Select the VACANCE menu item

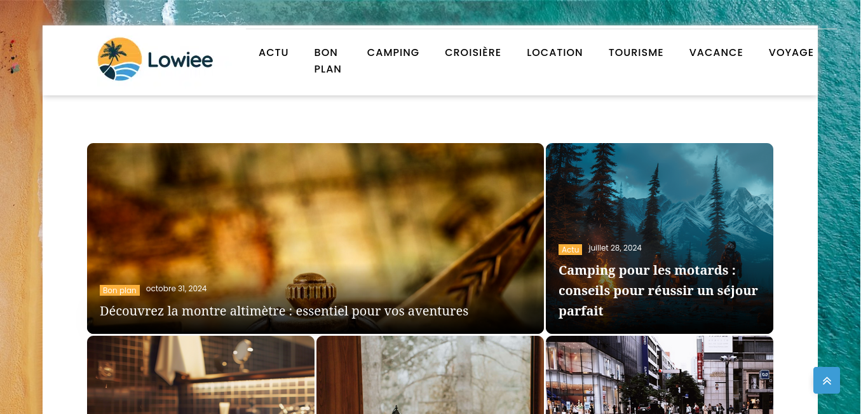[x=716, y=53]
